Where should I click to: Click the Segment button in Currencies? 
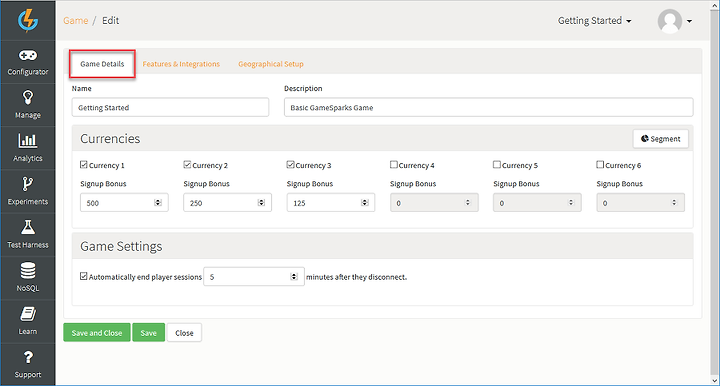pyautogui.click(x=661, y=139)
